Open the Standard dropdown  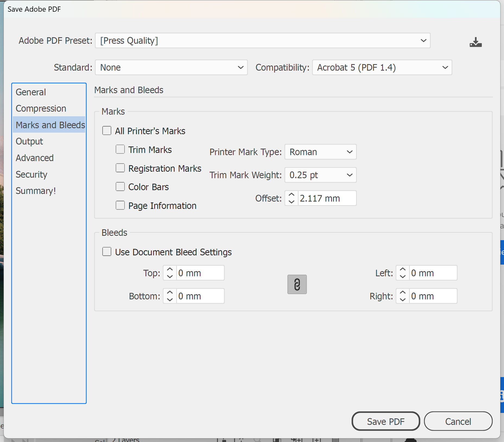(x=171, y=67)
